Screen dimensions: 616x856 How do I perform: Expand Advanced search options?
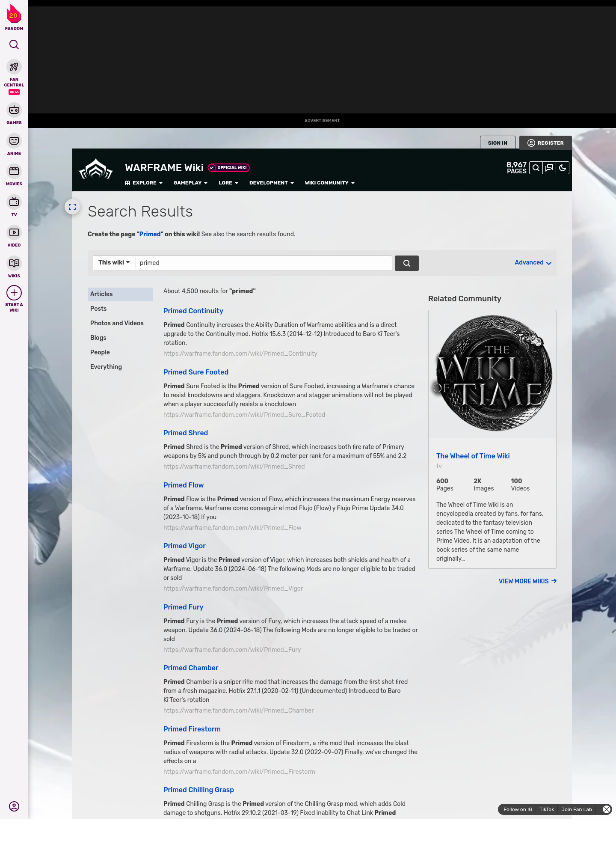(533, 262)
